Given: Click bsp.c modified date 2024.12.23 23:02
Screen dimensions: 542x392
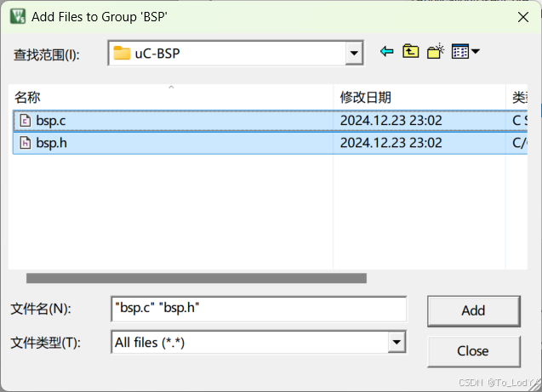Looking at the screenshot, I should coord(391,121).
